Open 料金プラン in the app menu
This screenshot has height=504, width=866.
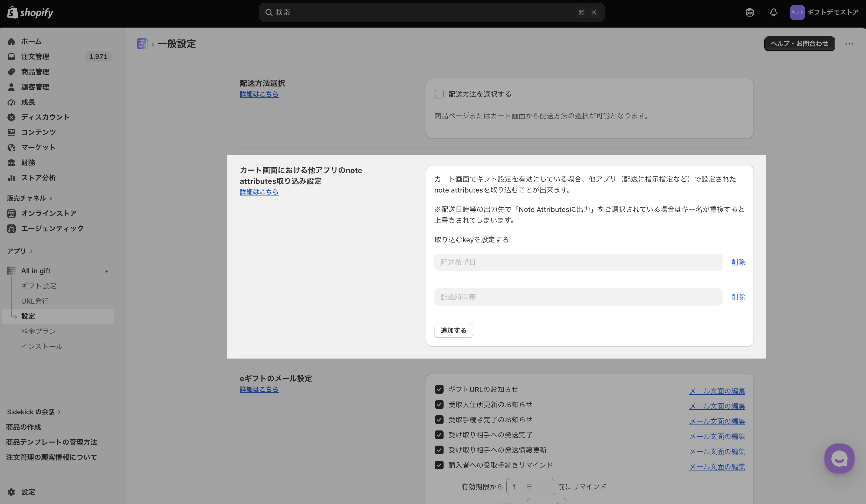pyautogui.click(x=38, y=331)
